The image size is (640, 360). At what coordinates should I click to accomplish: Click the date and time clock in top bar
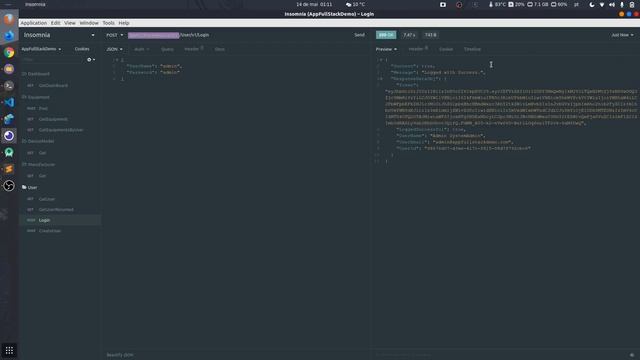(314, 4)
